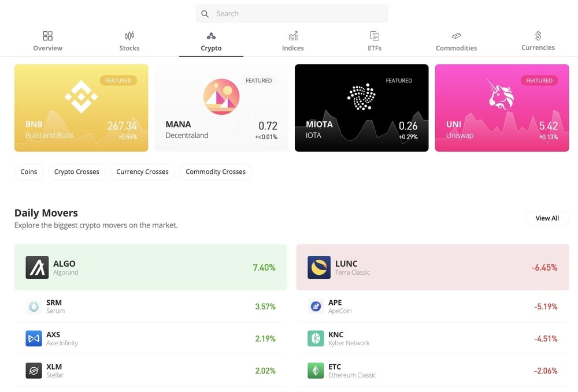Screen dimensions: 578x392
Task: Click into the Search field
Action: pos(298,14)
